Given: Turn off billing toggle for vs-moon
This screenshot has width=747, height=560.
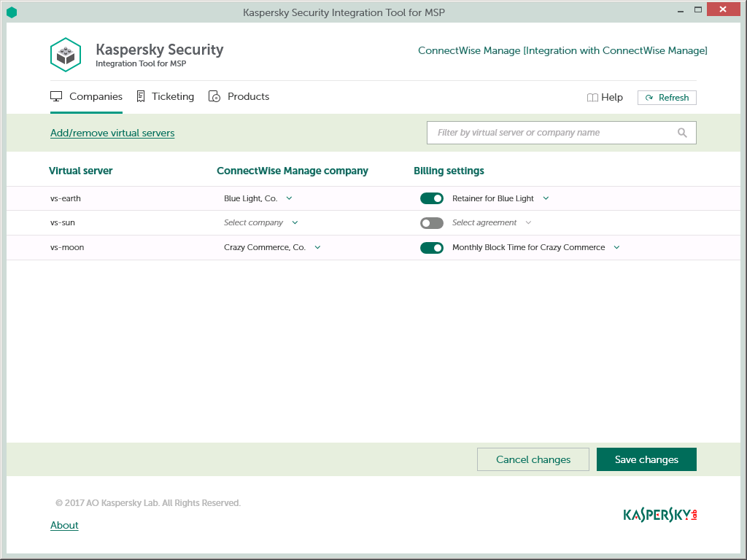Looking at the screenshot, I should point(432,248).
